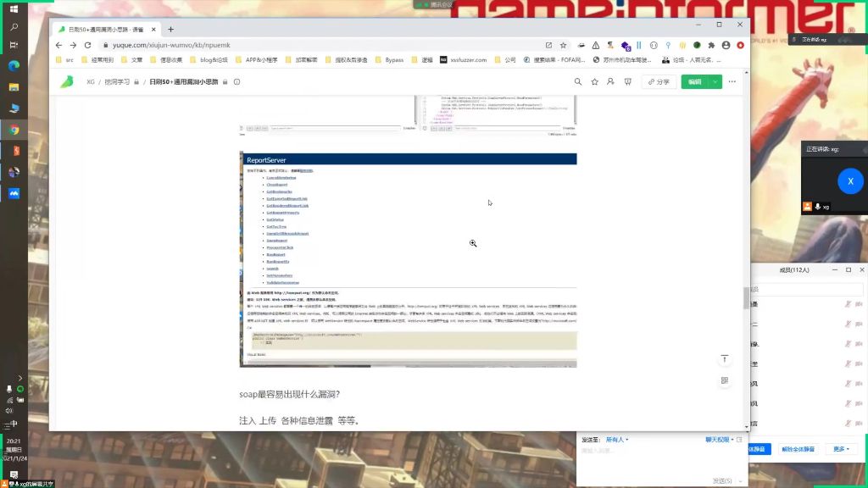Click 挖洞学习 breadcrumb link
Image resolution: width=868 pixels, height=488 pixels.
(117, 82)
